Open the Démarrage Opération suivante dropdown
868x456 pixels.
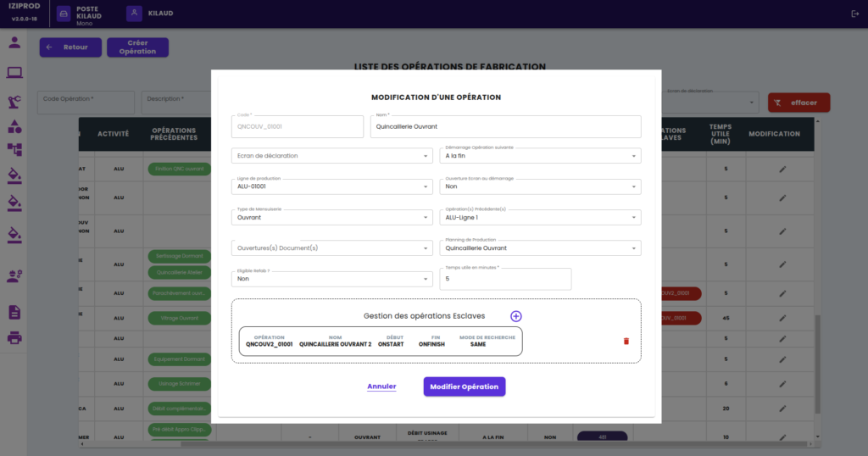540,156
